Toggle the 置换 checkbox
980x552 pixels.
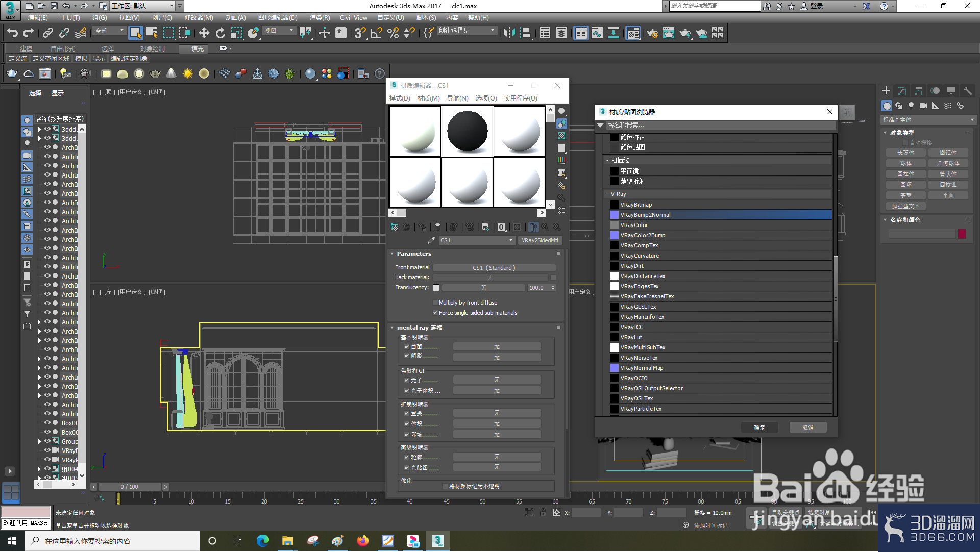coord(407,413)
